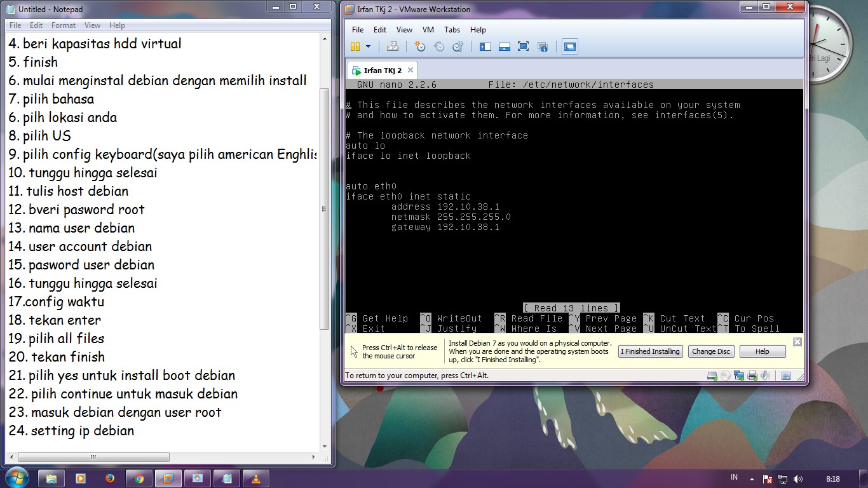Click the network adapter status icon
Image resolution: width=868 pixels, height=488 pixels.
tap(739, 376)
